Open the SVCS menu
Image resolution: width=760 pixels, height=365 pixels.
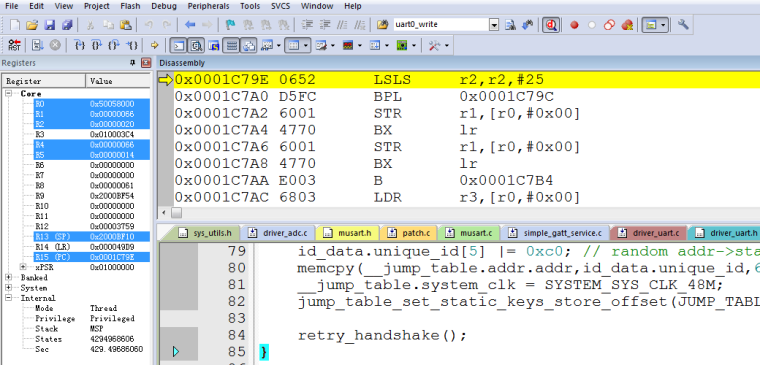coord(282,6)
